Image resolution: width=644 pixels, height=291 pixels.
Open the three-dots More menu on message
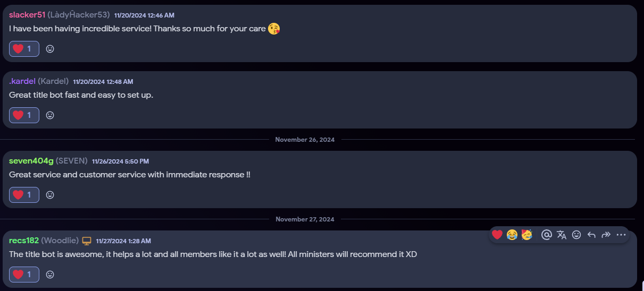point(621,235)
